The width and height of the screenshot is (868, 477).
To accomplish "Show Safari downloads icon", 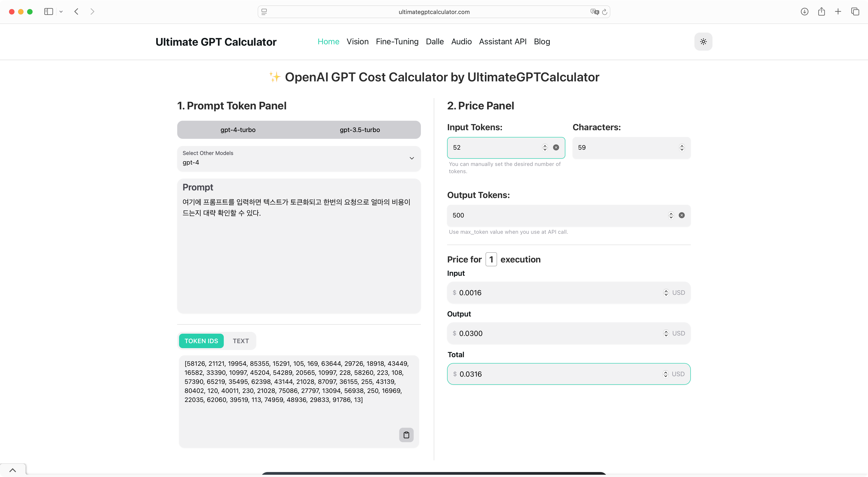I will pos(804,12).
